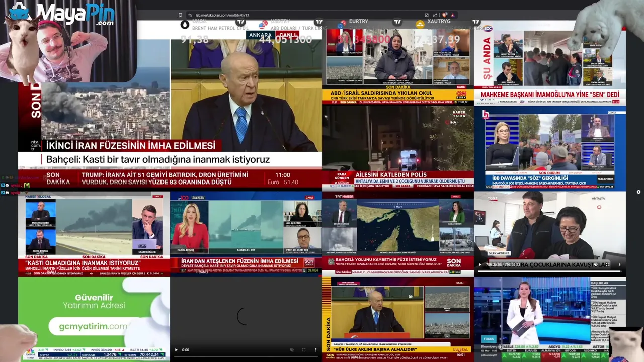Image resolution: width=644 pixels, height=362 pixels.
Task: Click the XAUTRYG gold bars icon
Action: [x=420, y=24]
